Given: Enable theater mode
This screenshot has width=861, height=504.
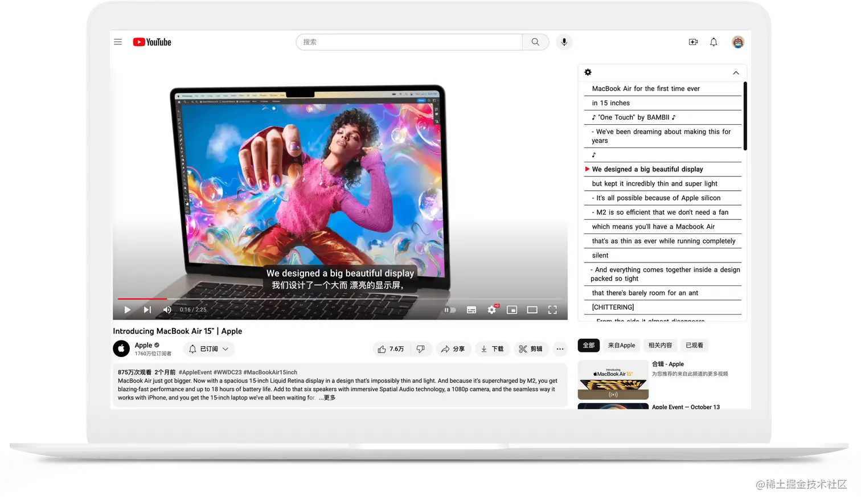Looking at the screenshot, I should pos(532,310).
